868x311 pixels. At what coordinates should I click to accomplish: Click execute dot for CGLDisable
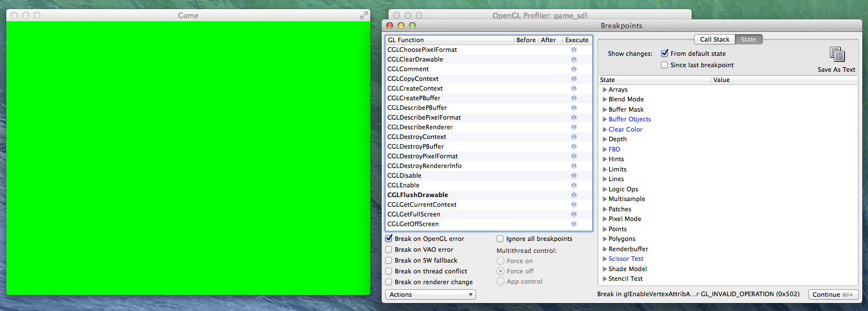574,175
